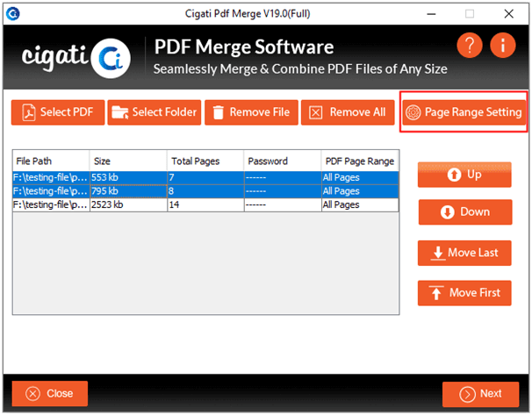The height and width of the screenshot is (415, 532).
Task: Click total pages cell showing 8
Action: coord(205,191)
